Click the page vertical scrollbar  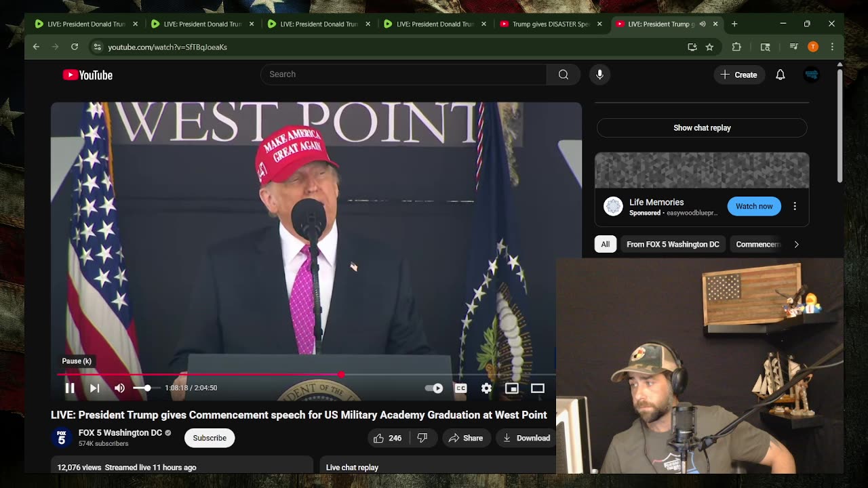[x=840, y=125]
